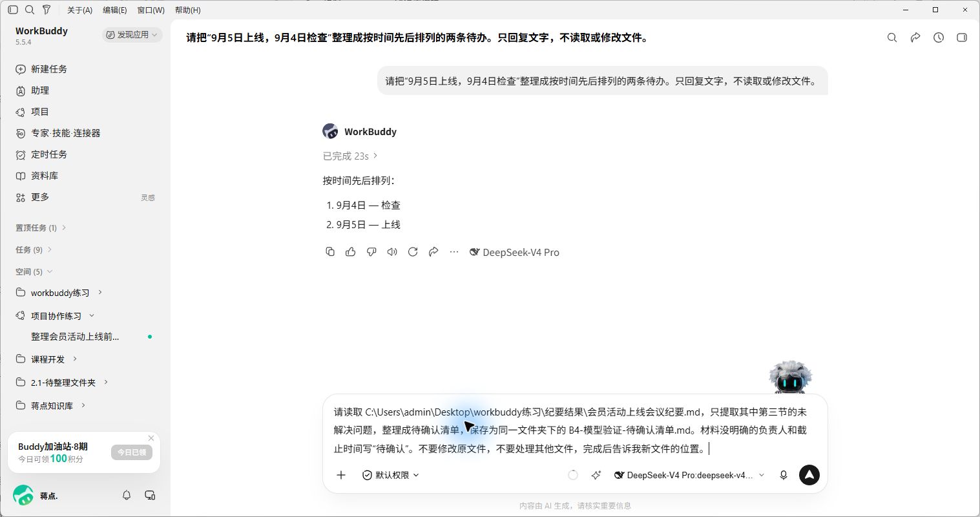Like the reply with thumbs-up icon
This screenshot has height=517, width=980.
[x=351, y=252]
